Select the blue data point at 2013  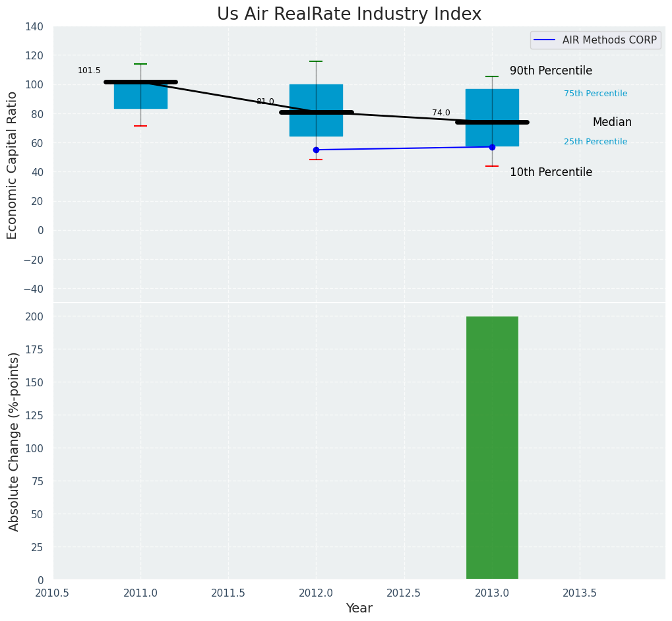(492, 147)
